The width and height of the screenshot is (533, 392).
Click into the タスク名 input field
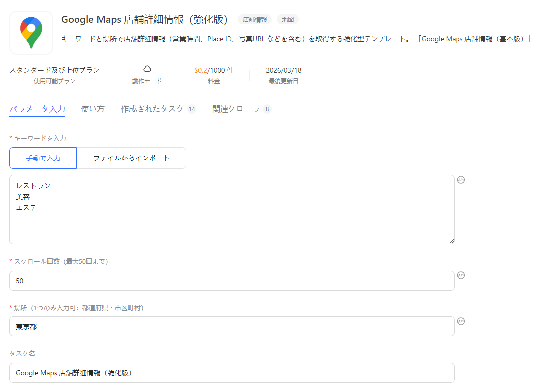tap(231, 373)
